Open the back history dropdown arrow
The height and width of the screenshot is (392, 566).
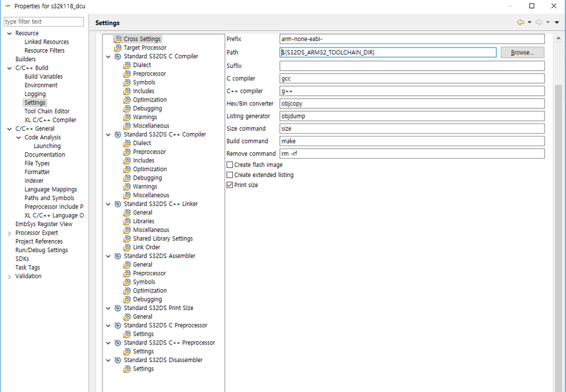pos(530,23)
